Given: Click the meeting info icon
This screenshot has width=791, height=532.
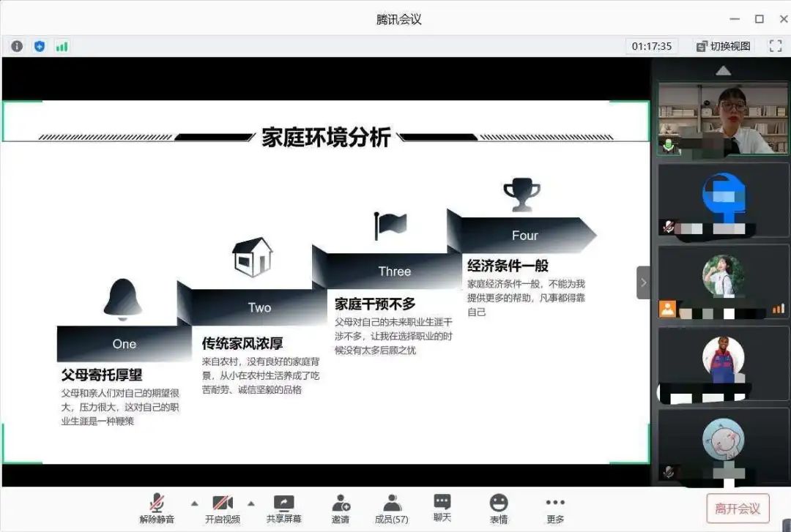Looking at the screenshot, I should click(17, 46).
